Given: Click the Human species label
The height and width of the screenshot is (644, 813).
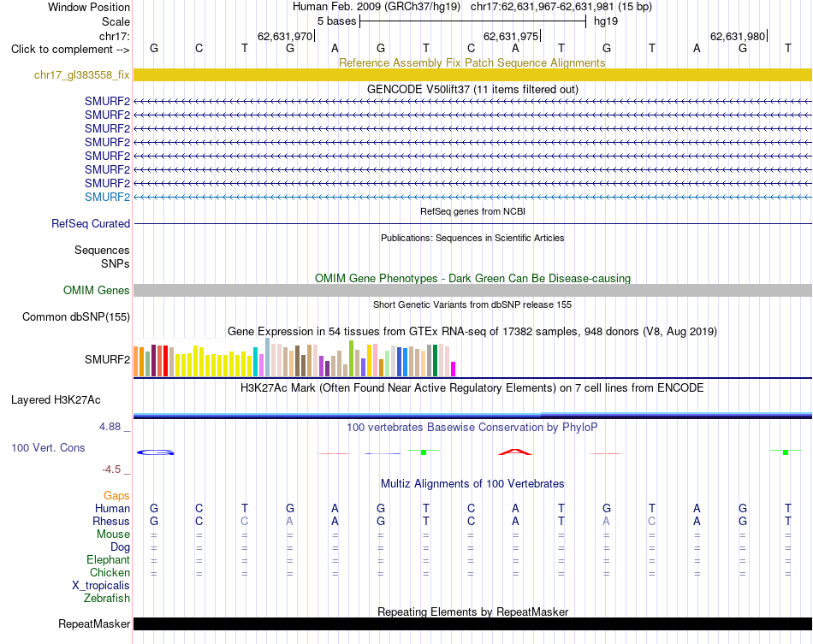Looking at the screenshot, I should coord(112,508).
